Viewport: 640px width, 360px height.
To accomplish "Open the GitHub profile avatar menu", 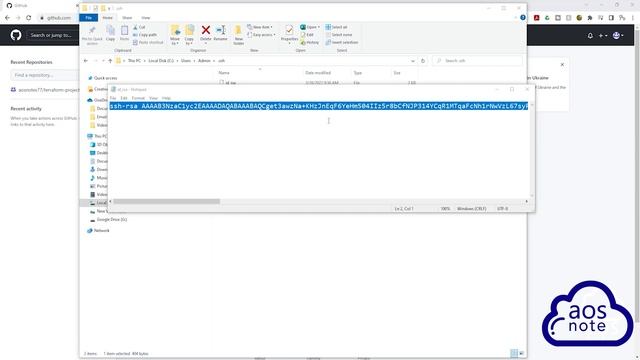I will click(618, 36).
